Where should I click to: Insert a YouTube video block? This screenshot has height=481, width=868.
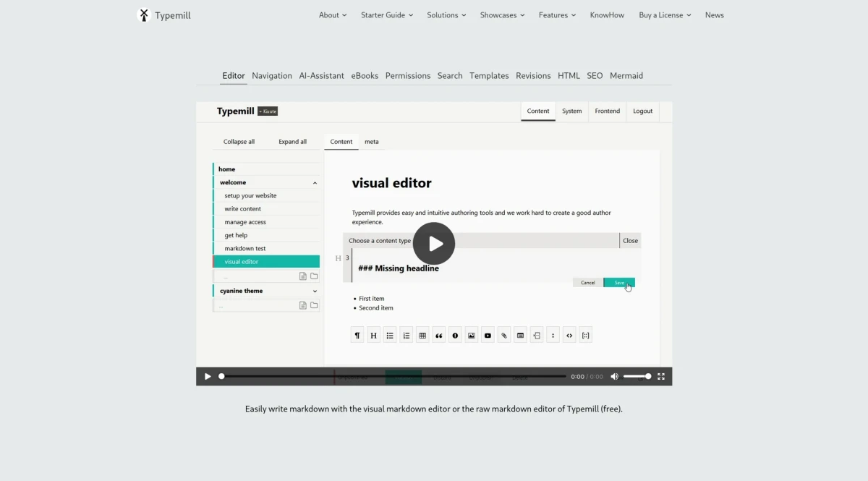pyautogui.click(x=488, y=335)
